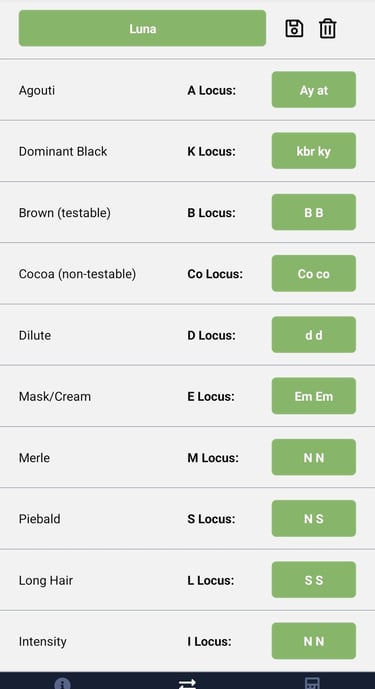Open the S Locus 'N S' piebald selector
Image resolution: width=375 pixels, height=689 pixels.
314,519
